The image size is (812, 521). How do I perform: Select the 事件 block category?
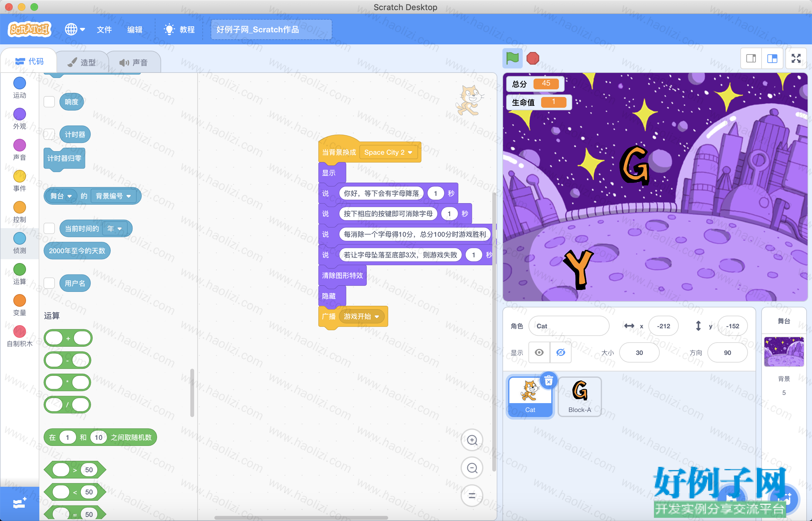20,181
